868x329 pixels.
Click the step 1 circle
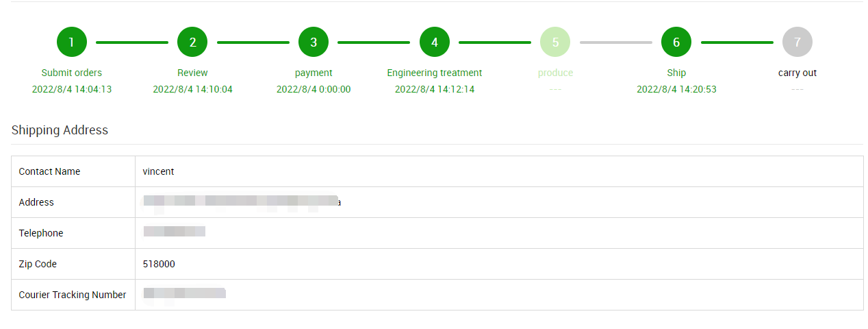72,42
